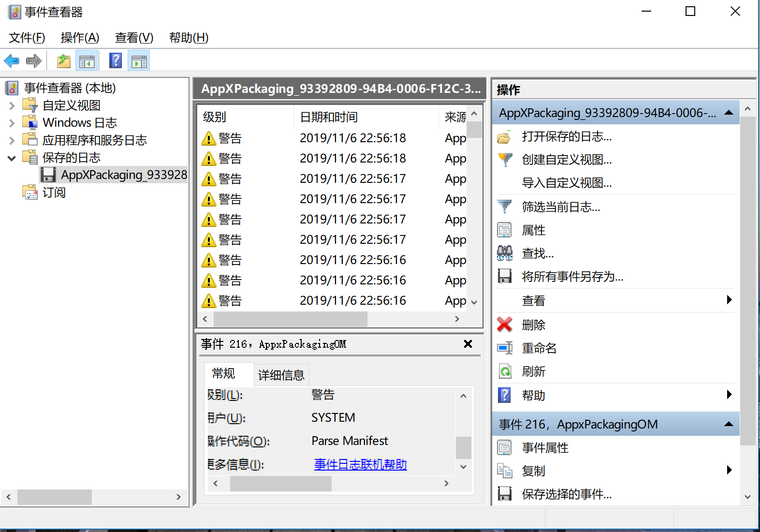Click the 事件属性 icon
760x532 pixels.
coord(504,448)
